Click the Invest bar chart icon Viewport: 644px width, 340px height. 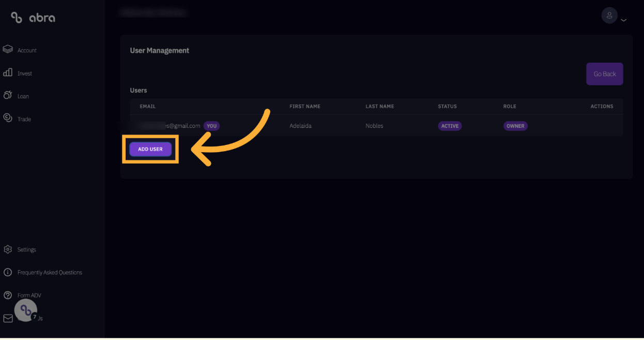pos(8,73)
